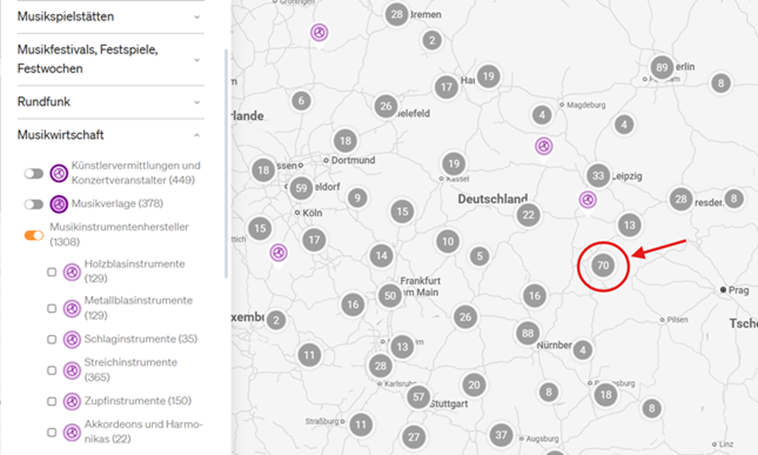Click the Schlaginstrumente category icon
758x455 pixels.
[72, 340]
